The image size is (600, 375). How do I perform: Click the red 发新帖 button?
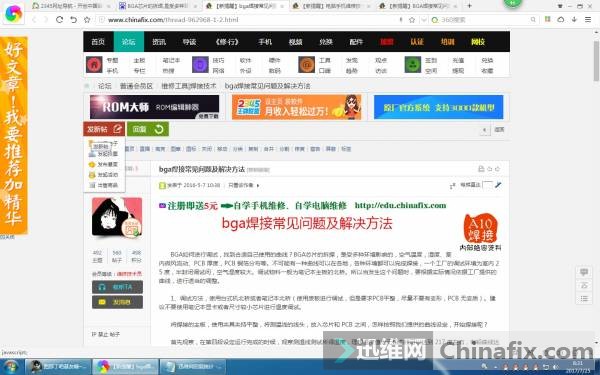[x=104, y=129]
